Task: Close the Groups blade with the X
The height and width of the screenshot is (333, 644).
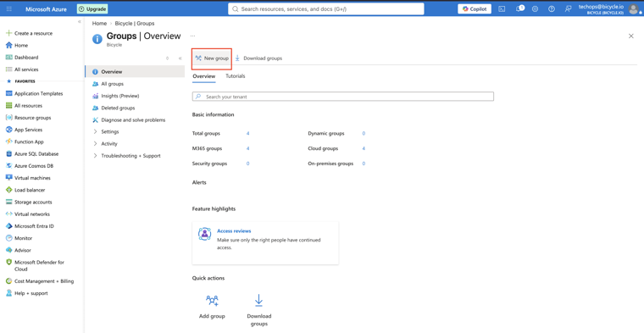Action: coord(630,36)
